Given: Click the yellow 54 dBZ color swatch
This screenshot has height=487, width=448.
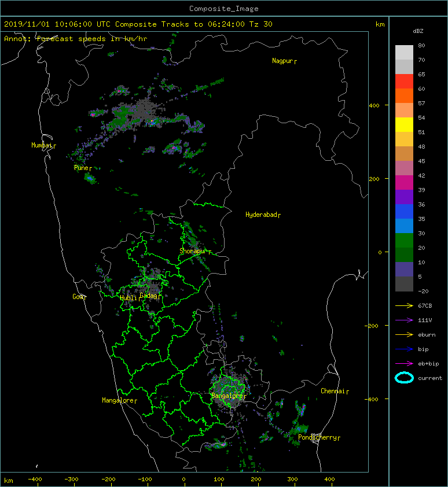Looking at the screenshot, I should point(404,124).
